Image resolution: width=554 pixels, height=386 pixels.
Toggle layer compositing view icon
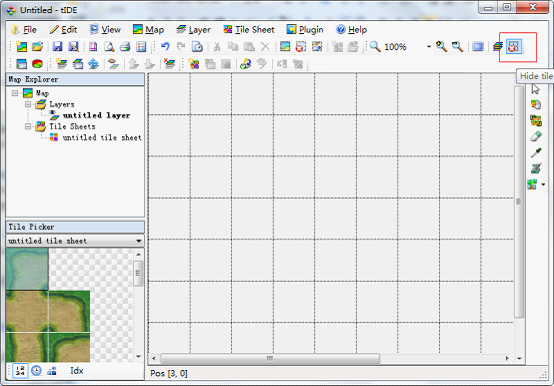pyautogui.click(x=498, y=46)
